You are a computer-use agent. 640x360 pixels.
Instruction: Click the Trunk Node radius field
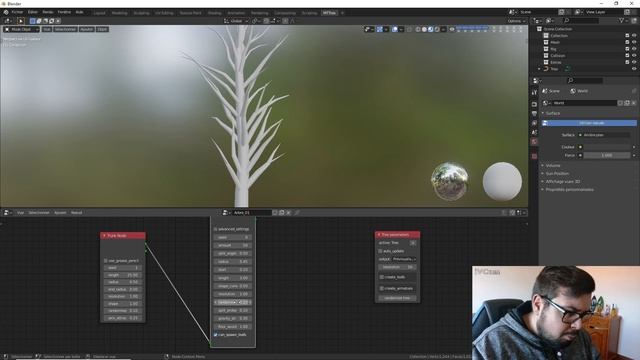point(123,282)
